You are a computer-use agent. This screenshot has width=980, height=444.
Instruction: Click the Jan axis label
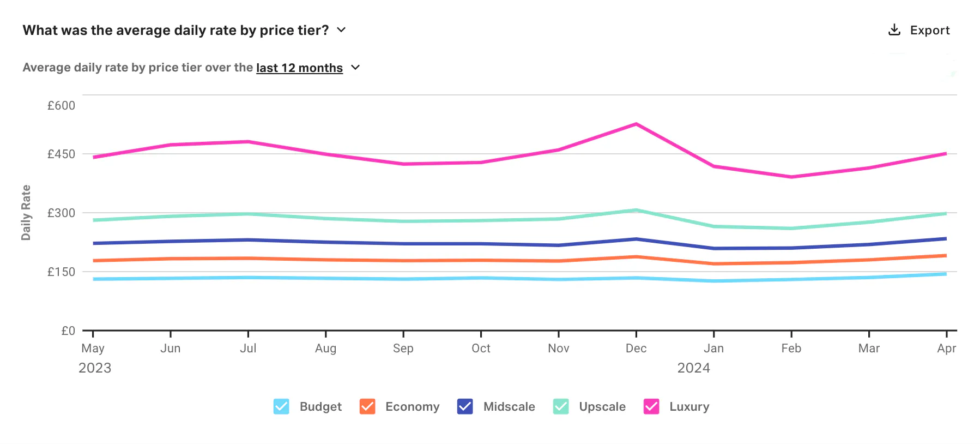click(713, 348)
